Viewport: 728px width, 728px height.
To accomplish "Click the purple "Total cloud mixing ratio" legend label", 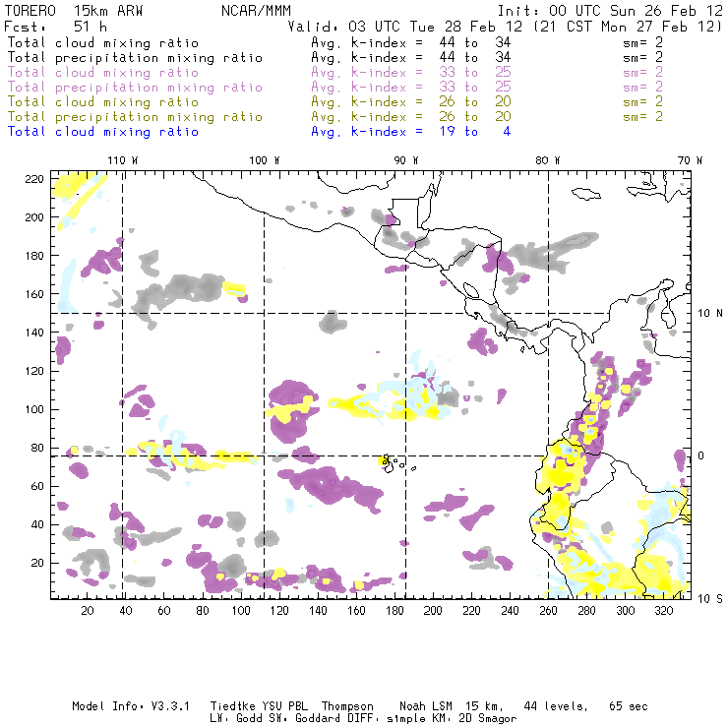I will pos(103,73).
